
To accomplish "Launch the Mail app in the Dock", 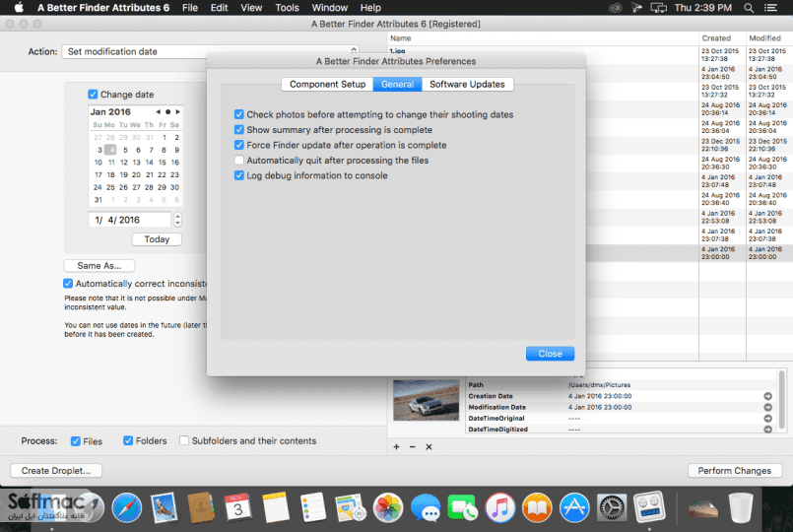I will (x=164, y=507).
